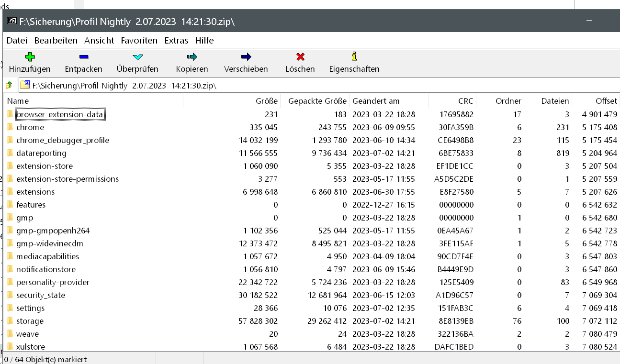Click the Kopieren arrow icon
This screenshot has height=364, width=620.
(x=192, y=57)
